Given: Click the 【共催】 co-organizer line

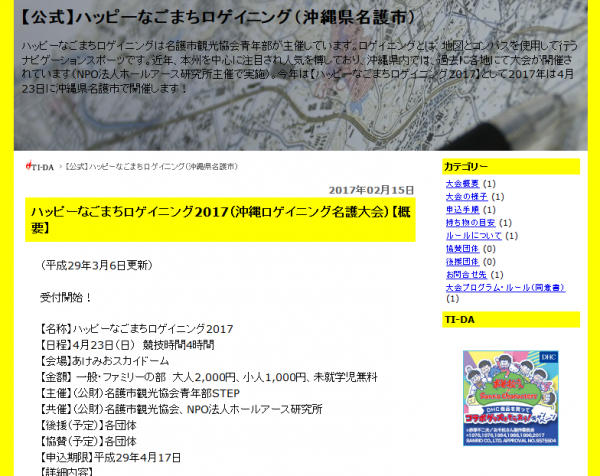Looking at the screenshot, I should (x=181, y=409).
